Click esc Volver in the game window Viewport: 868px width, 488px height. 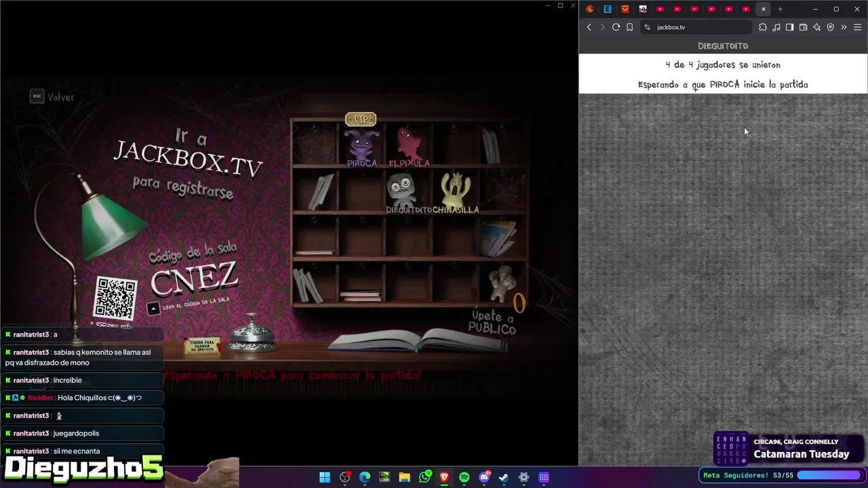(x=52, y=97)
